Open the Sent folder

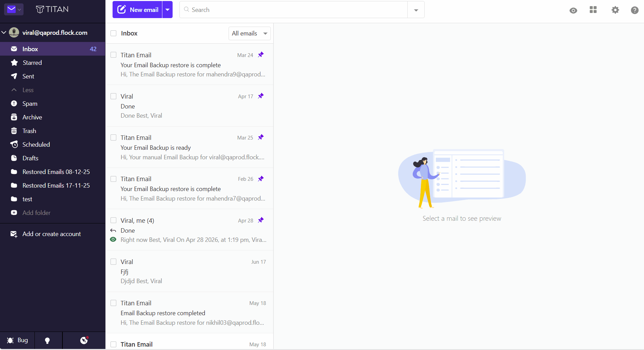tap(53, 76)
